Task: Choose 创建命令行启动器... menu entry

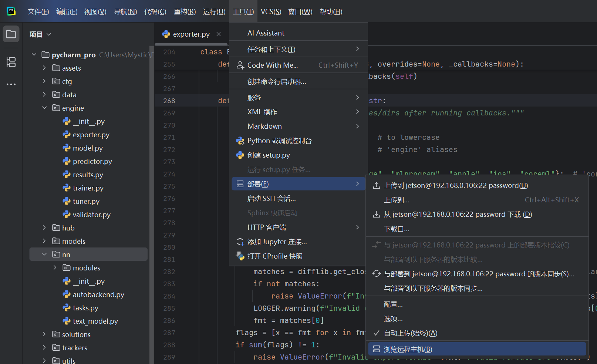Action: click(x=298, y=82)
